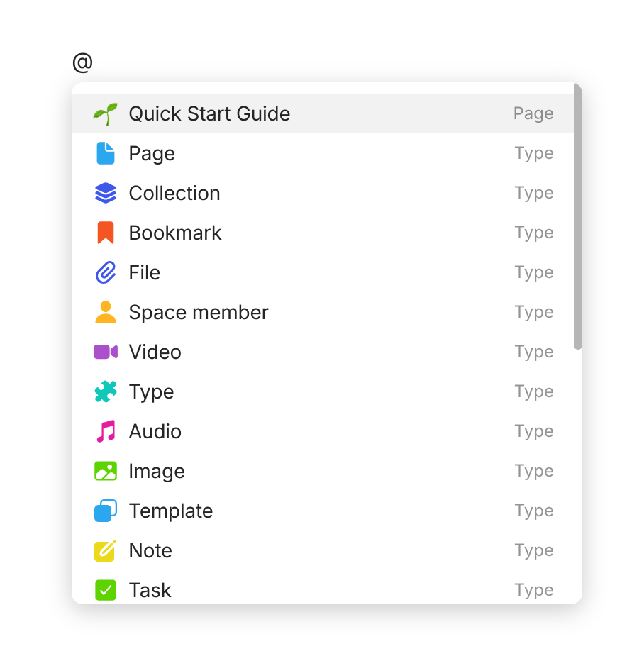Viewport: 644px width, 661px height.
Task: Click the green Image picture icon
Action: point(106,472)
